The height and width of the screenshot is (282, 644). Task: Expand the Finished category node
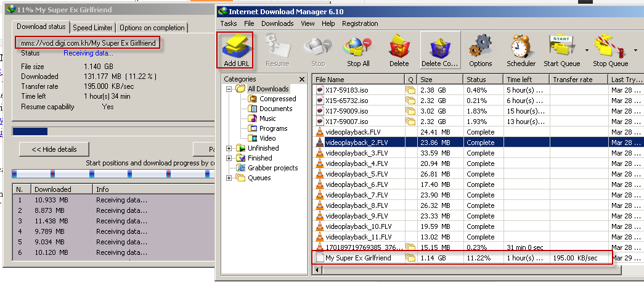(x=229, y=158)
